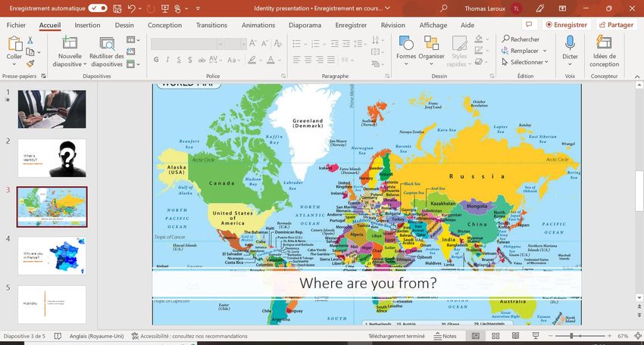Undo the last action

(x=131, y=8)
